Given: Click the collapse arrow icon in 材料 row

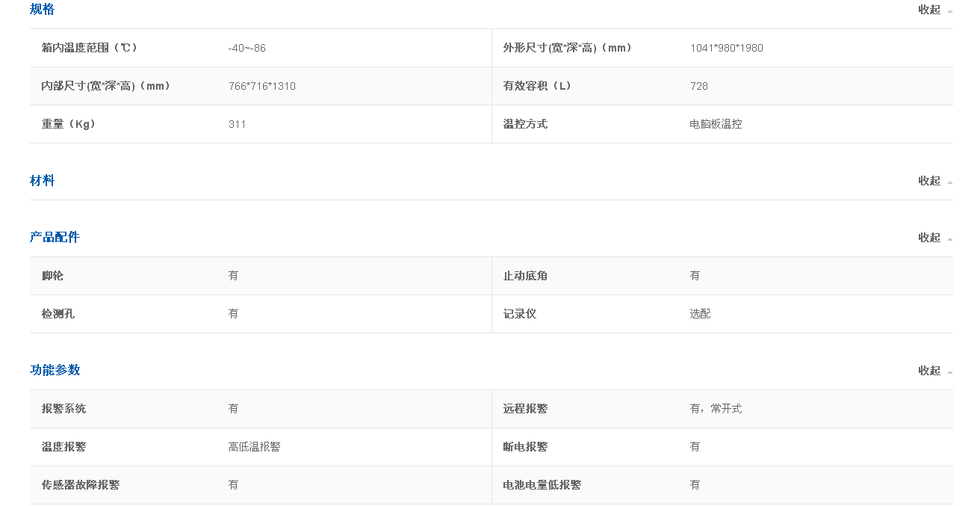Looking at the screenshot, I should (x=949, y=182).
